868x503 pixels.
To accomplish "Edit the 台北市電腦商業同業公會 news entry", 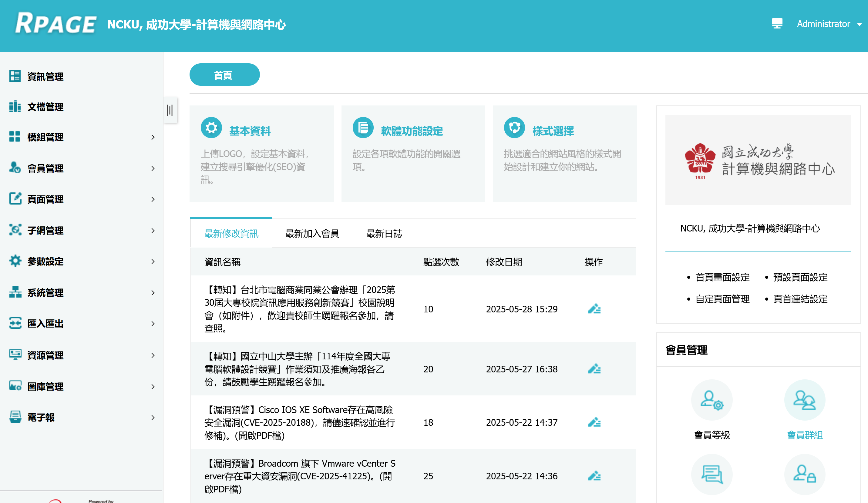I will [594, 309].
